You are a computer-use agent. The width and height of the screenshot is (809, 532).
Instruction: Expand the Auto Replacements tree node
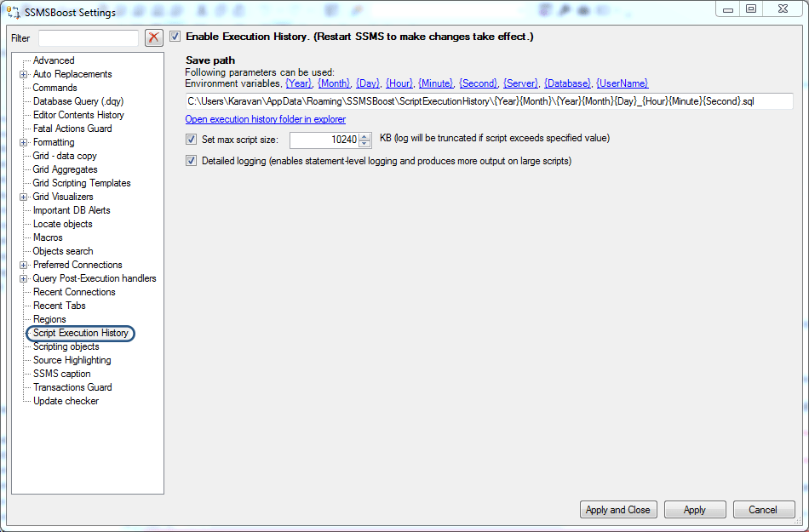click(x=23, y=74)
